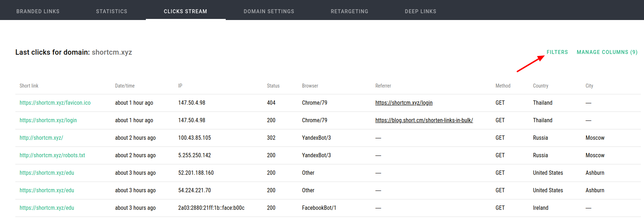The width and height of the screenshot is (644, 218).
Task: Click the Date/time column header
Action: click(125, 86)
